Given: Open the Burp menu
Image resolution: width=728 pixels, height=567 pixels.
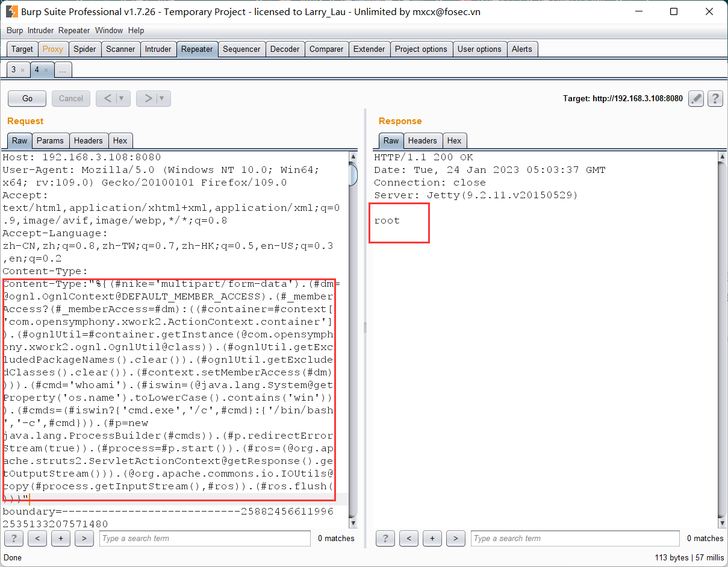Looking at the screenshot, I should pos(14,30).
